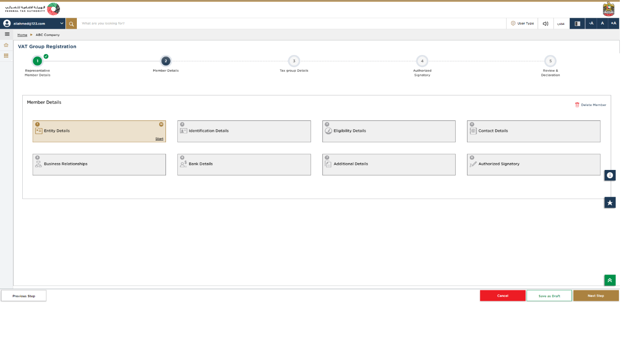Image resolution: width=643 pixels, height=364 pixels.
Task: Go to the sidebar home icon
Action: [x=6, y=45]
